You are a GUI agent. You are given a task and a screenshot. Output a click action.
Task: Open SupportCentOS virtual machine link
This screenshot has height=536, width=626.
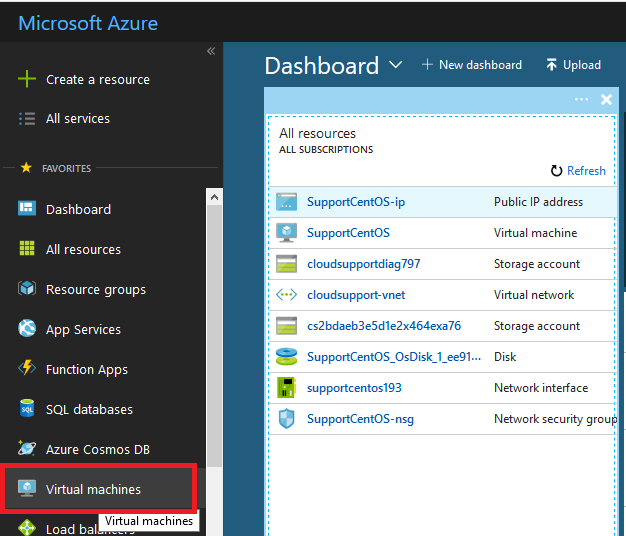(x=348, y=233)
